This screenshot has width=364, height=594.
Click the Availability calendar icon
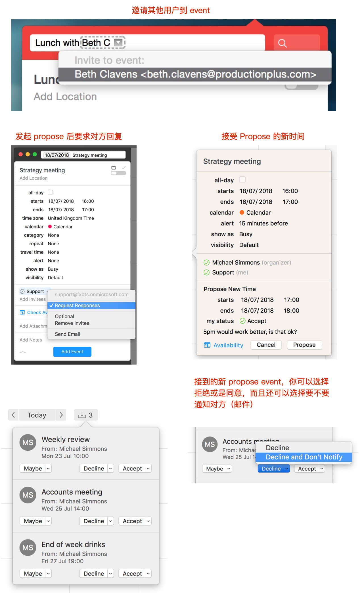[207, 345]
